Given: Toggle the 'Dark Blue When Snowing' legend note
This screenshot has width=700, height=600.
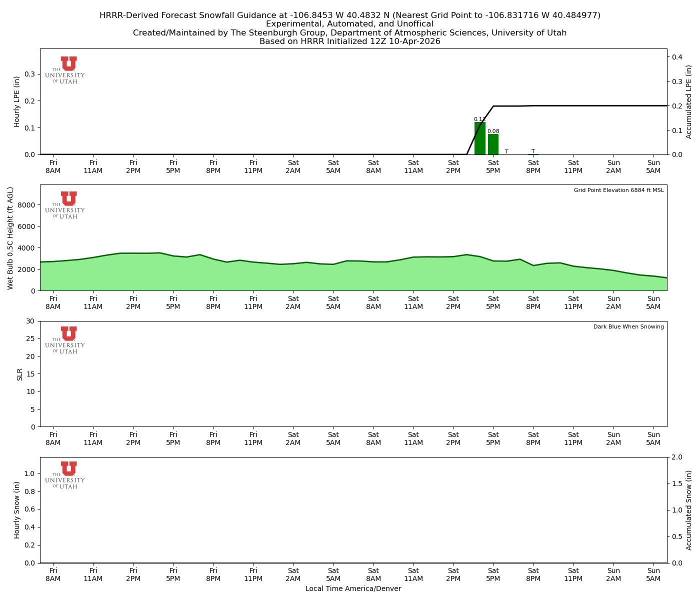Looking at the screenshot, I should pos(628,326).
